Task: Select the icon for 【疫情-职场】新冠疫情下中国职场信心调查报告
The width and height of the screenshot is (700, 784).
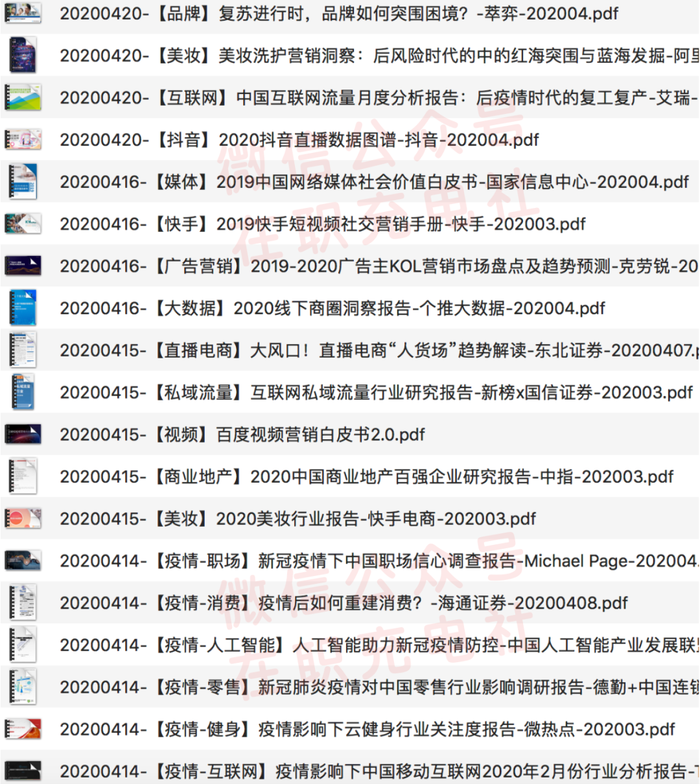Action: [x=23, y=560]
